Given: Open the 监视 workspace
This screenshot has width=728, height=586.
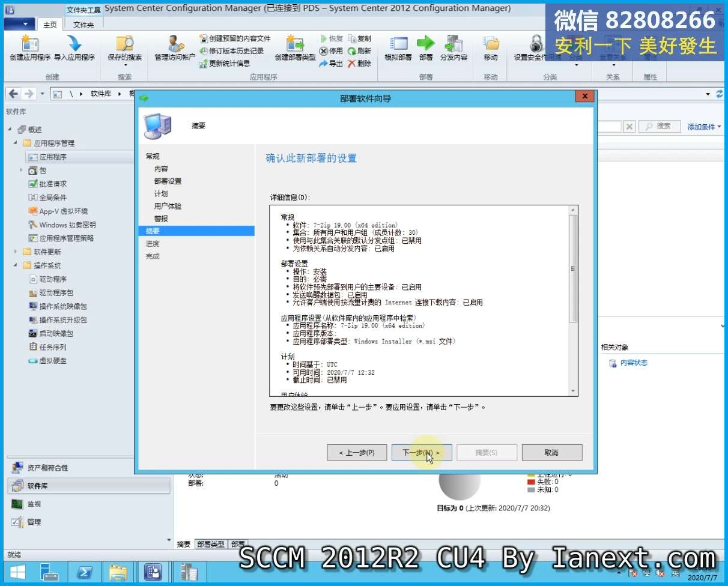Looking at the screenshot, I should [90, 504].
